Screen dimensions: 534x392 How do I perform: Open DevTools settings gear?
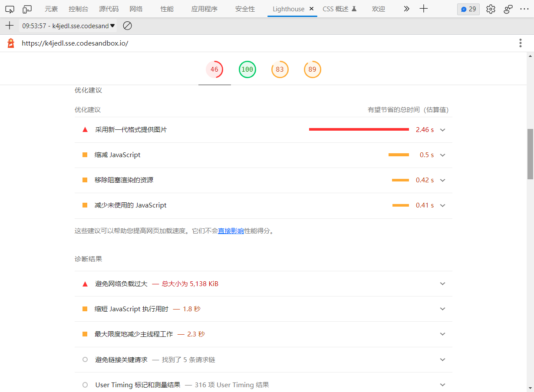(491, 9)
